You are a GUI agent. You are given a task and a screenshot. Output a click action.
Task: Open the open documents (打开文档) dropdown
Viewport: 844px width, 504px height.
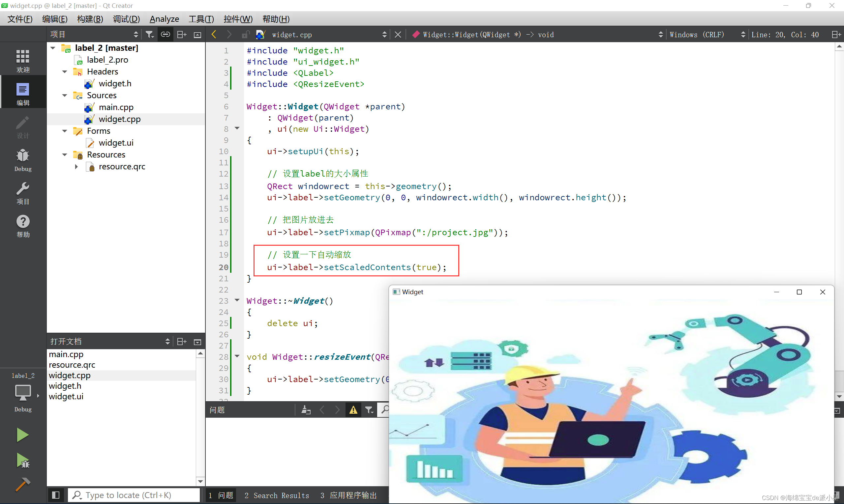click(110, 341)
